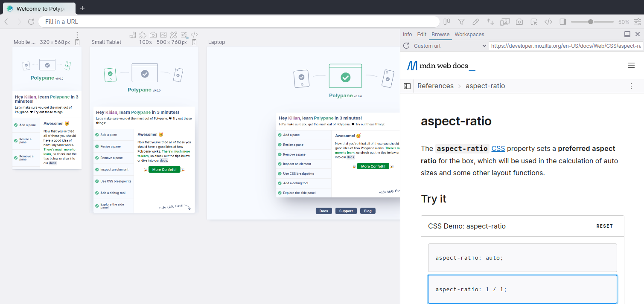Click the Mobile pane 320 width value
Image resolution: width=644 pixels, height=304 pixels.
(44, 42)
